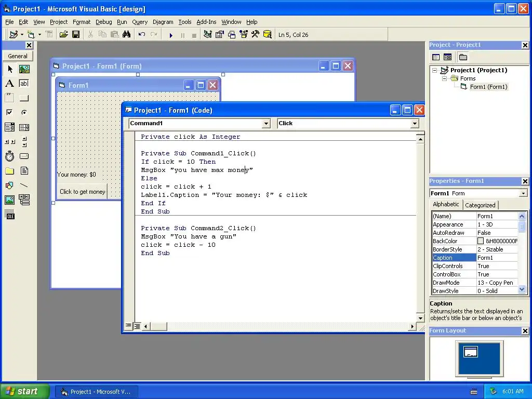532x399 pixels.
Task: Open the Form Layout Window toolbar icon
Action: coord(232,34)
